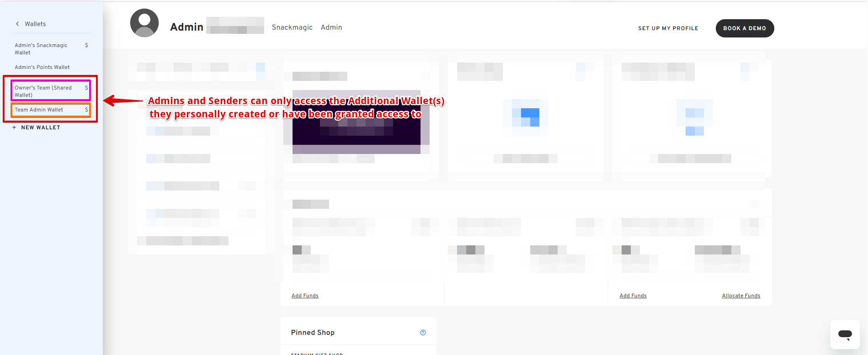Click the Admin profile avatar
Image resolution: width=868 pixels, height=355 pixels.
coord(144,23)
